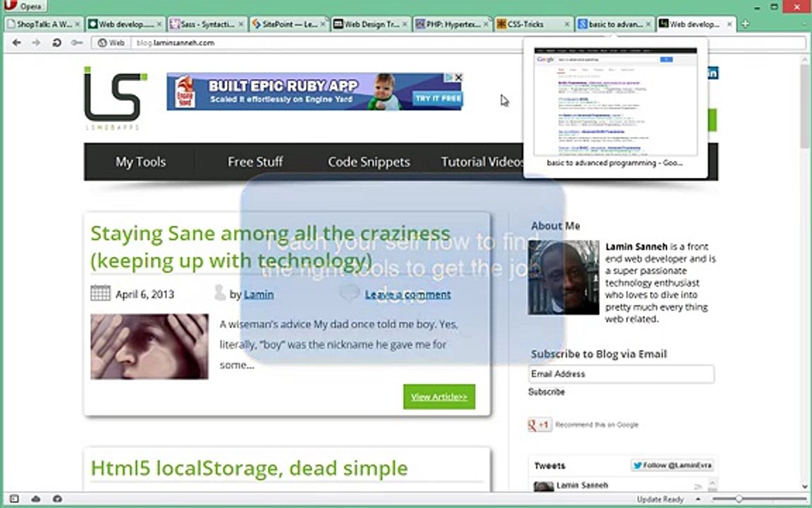812x508 pixels.
Task: Open the LinkedIn icon in the header
Action: point(713,73)
